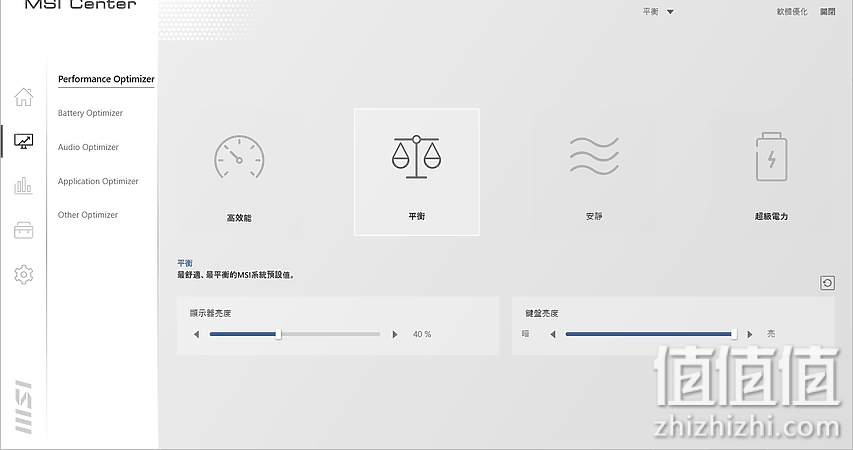Click the 鍵盤亮度 label
853x450 pixels.
(x=542, y=313)
